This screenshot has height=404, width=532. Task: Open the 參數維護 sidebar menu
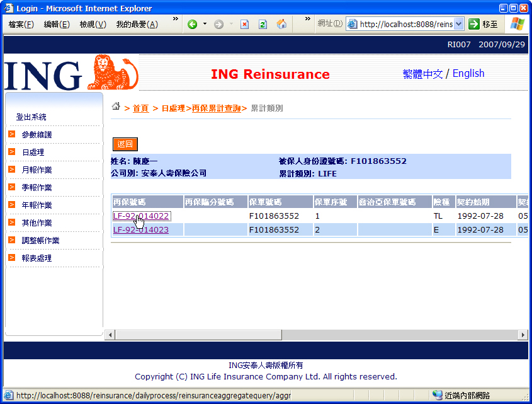37,134
